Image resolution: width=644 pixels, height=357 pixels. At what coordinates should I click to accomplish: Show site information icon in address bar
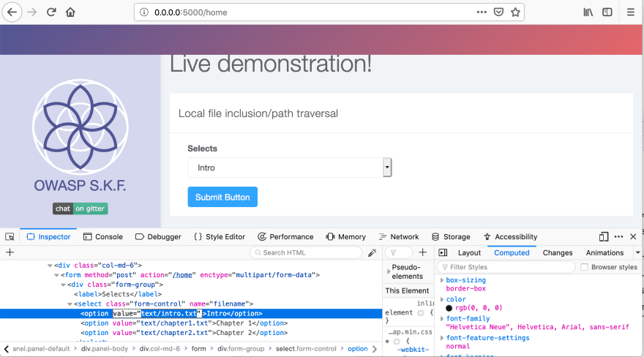144,12
